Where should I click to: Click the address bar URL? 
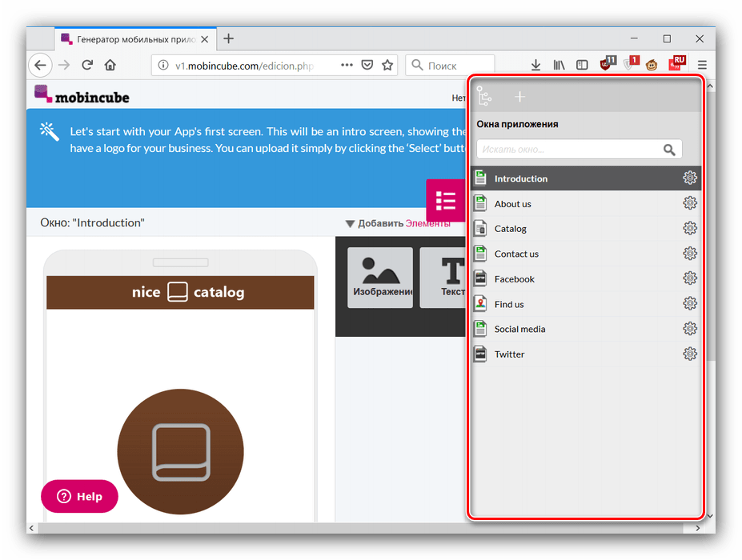[x=244, y=66]
